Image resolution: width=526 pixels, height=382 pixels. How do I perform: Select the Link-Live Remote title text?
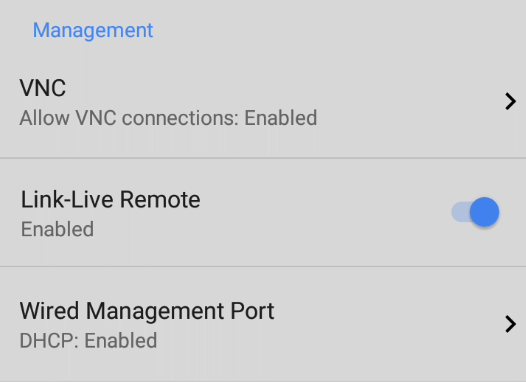click(x=111, y=200)
